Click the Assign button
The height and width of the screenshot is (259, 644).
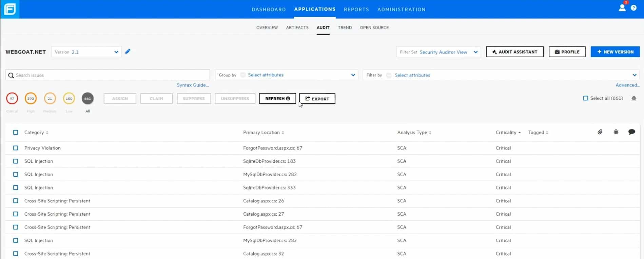click(x=120, y=99)
